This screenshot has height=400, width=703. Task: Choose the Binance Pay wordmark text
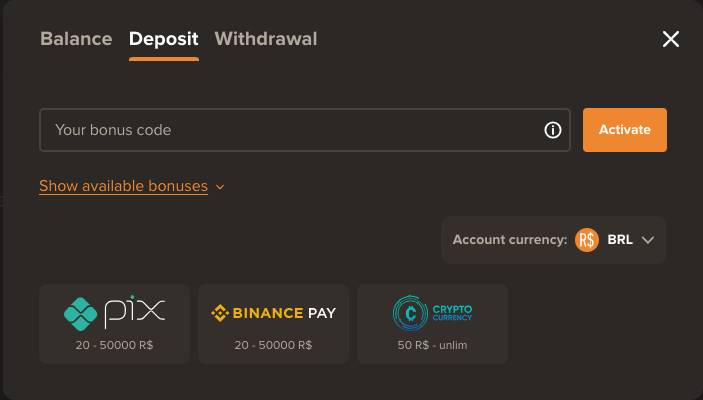tap(284, 313)
